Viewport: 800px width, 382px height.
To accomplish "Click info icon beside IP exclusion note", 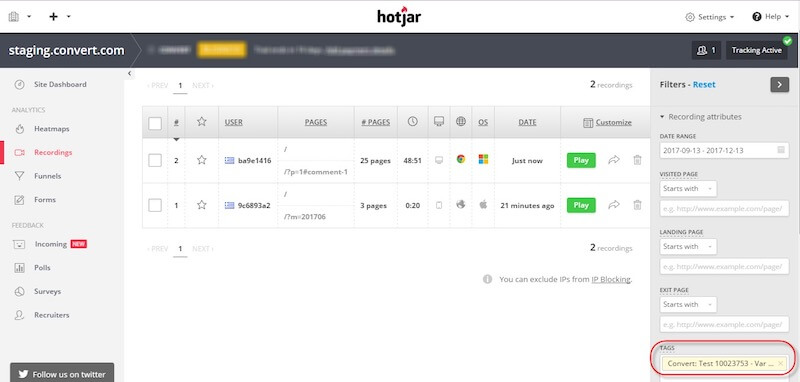I will pyautogui.click(x=488, y=279).
